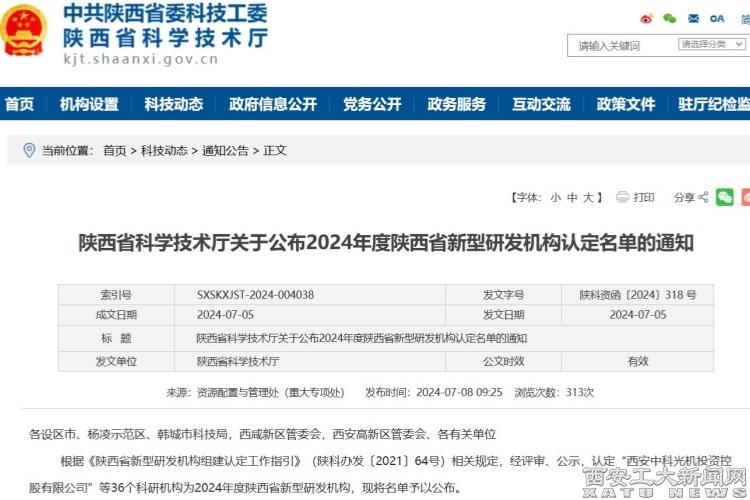The image size is (750, 500).
Task: Set font size to medium (中)
Action: coord(572,198)
